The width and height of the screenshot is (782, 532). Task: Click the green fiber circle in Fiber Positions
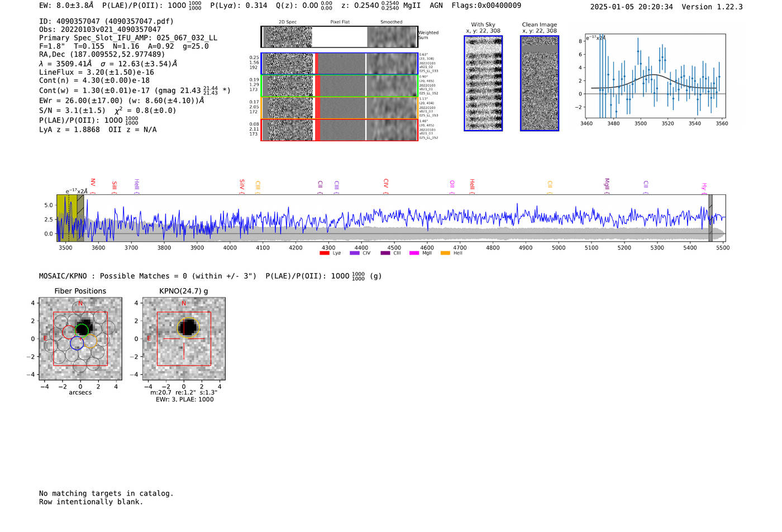[x=82, y=330]
